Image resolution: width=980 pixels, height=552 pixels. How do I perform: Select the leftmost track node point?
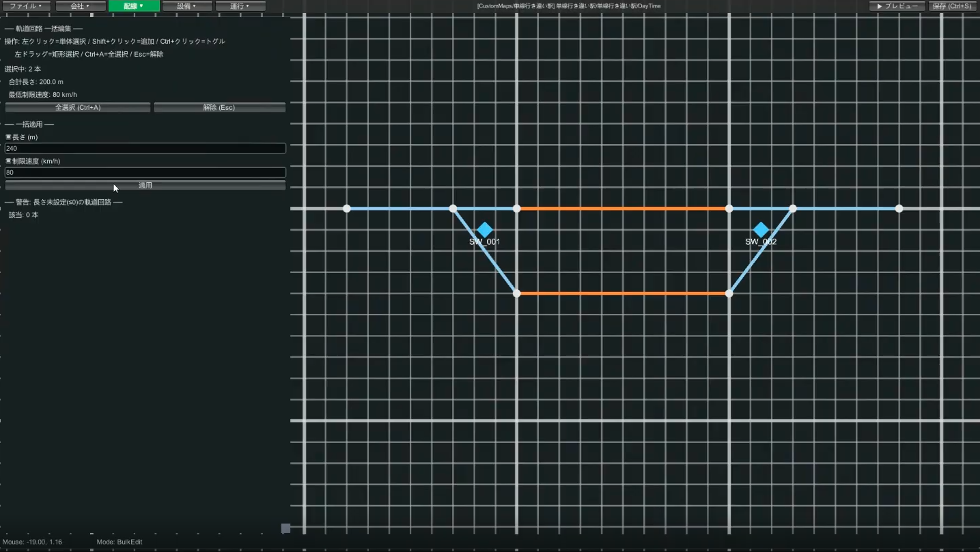pyautogui.click(x=347, y=208)
